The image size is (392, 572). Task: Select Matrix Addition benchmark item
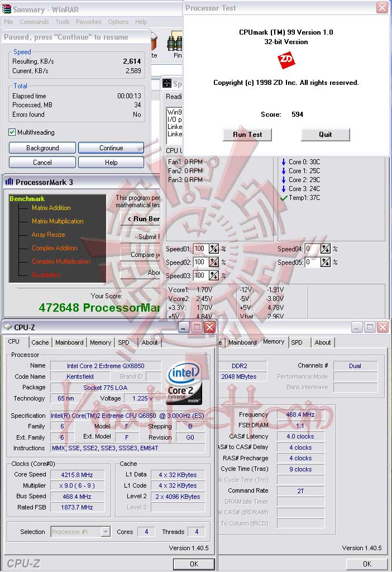51,208
